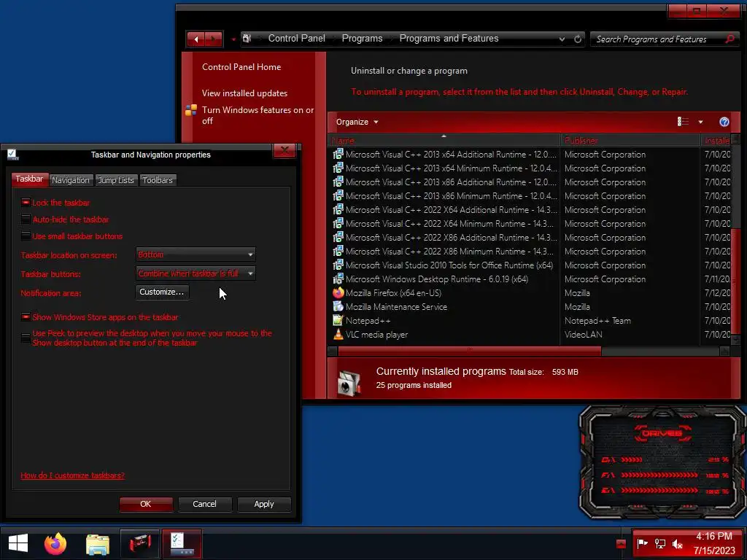This screenshot has height=560, width=747.
Task: Click the change view icon
Action: [x=683, y=122]
